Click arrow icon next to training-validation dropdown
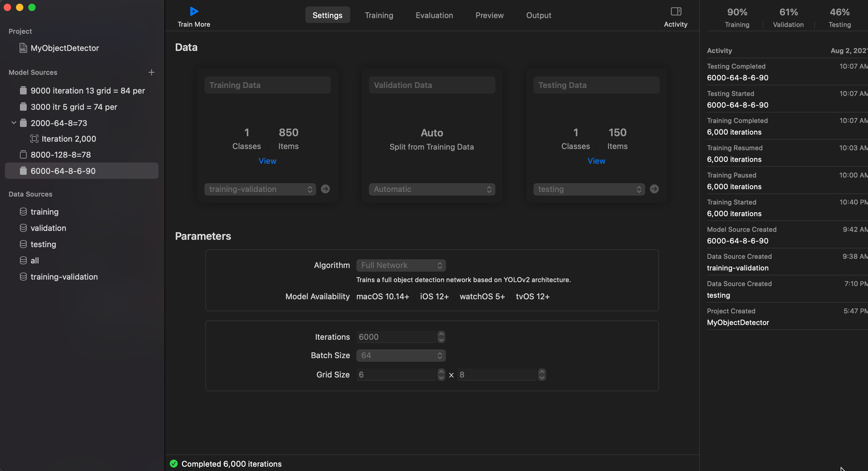This screenshot has height=471, width=868. click(325, 189)
